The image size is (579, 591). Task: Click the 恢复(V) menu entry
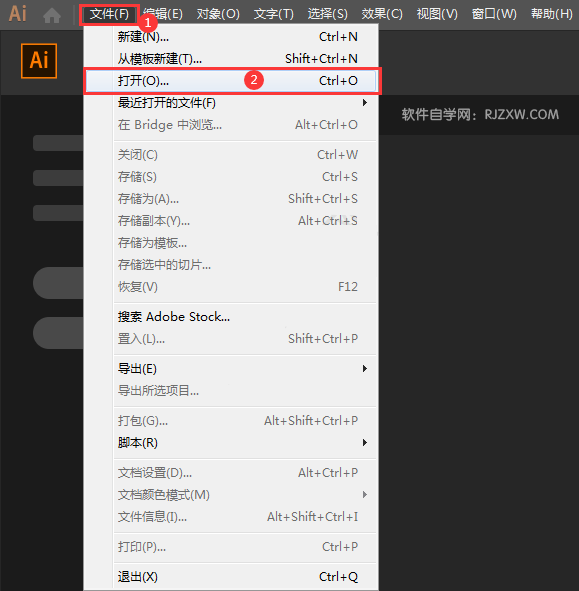(231, 287)
